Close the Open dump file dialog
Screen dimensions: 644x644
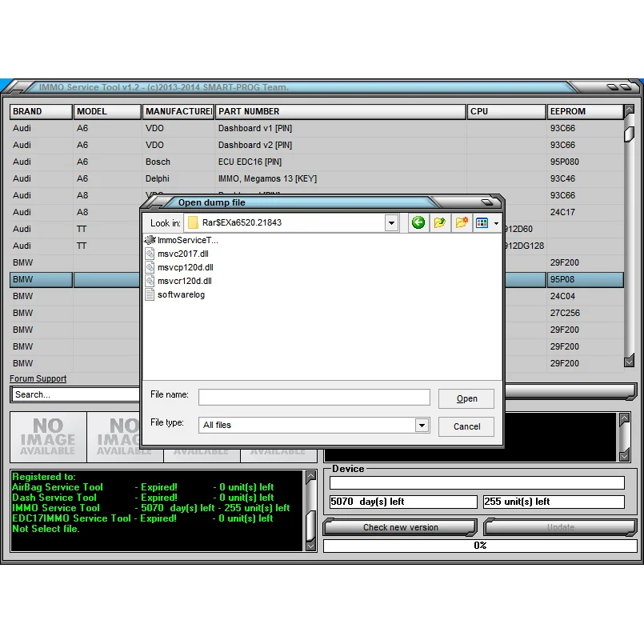coord(486,202)
